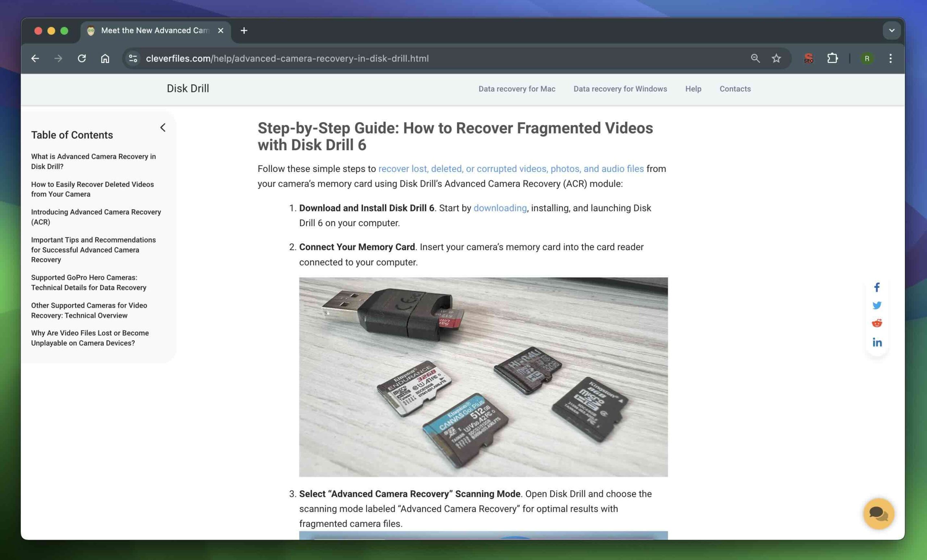Open Chrome's three-dot menu
927x560 pixels.
point(890,58)
